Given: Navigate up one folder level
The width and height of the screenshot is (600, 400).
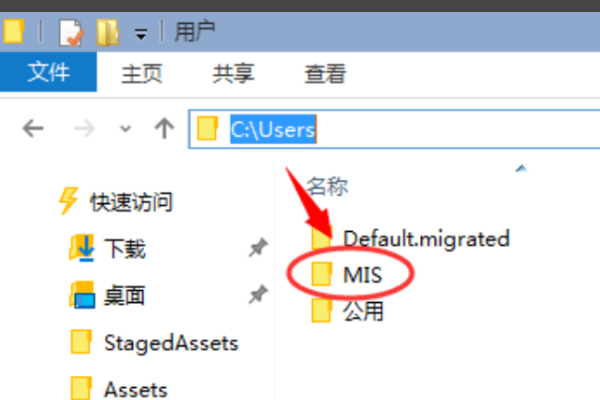Looking at the screenshot, I should 164,128.
